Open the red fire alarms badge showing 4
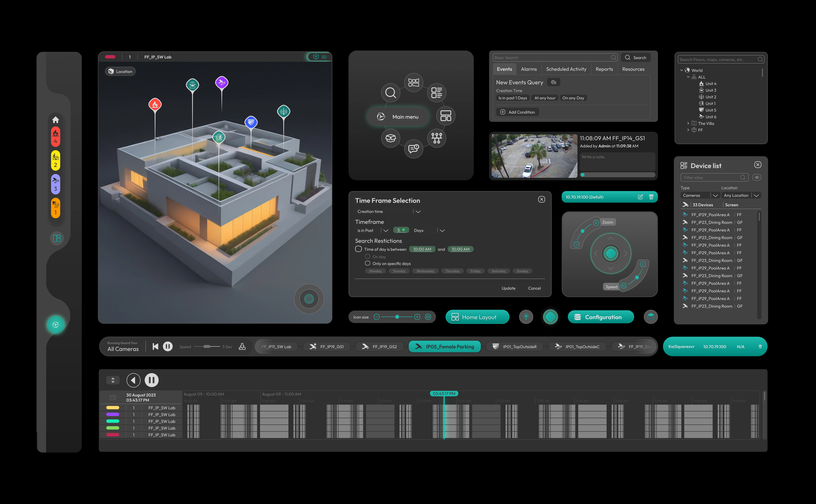The height and width of the screenshot is (504, 816). (56, 137)
